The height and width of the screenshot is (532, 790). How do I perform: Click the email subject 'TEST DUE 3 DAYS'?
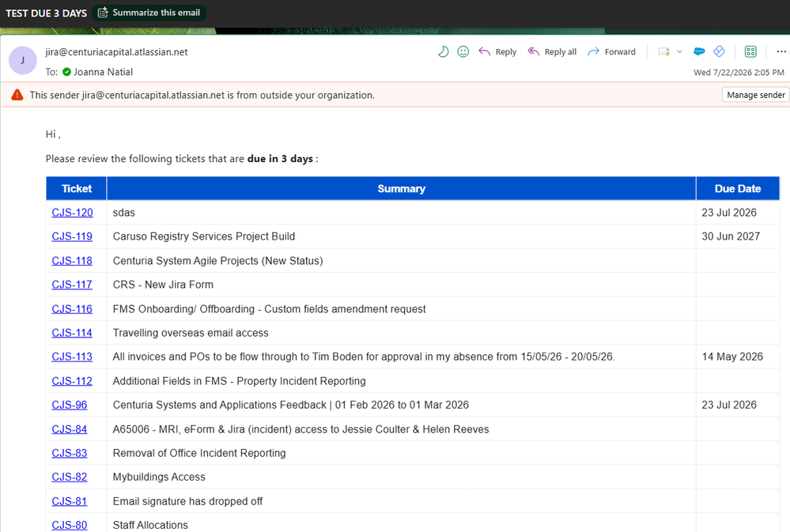[47, 13]
